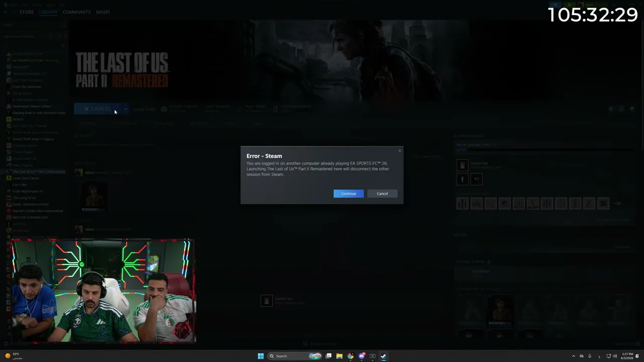Select The Last of Us Part II Remastered entry
644x362 pixels.
35,171
